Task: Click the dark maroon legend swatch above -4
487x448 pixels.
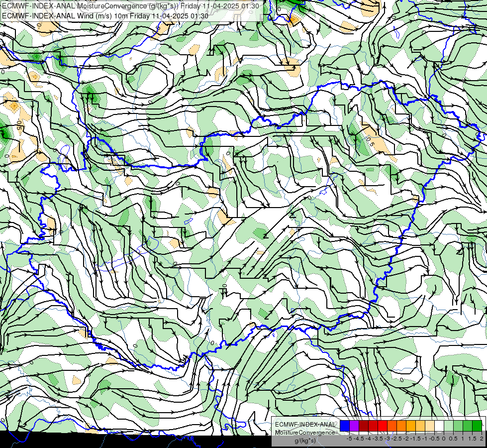Action: coord(364,426)
